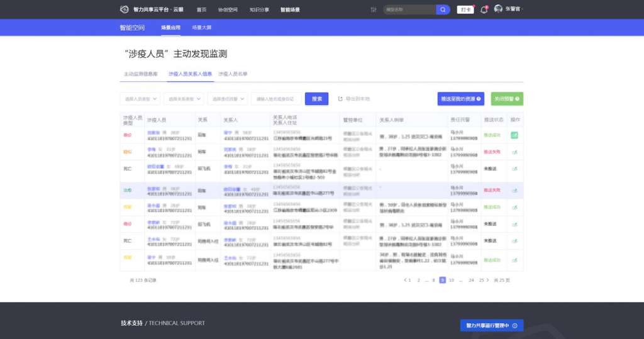Click the export icon next to 导出到本地

[x=341, y=99]
